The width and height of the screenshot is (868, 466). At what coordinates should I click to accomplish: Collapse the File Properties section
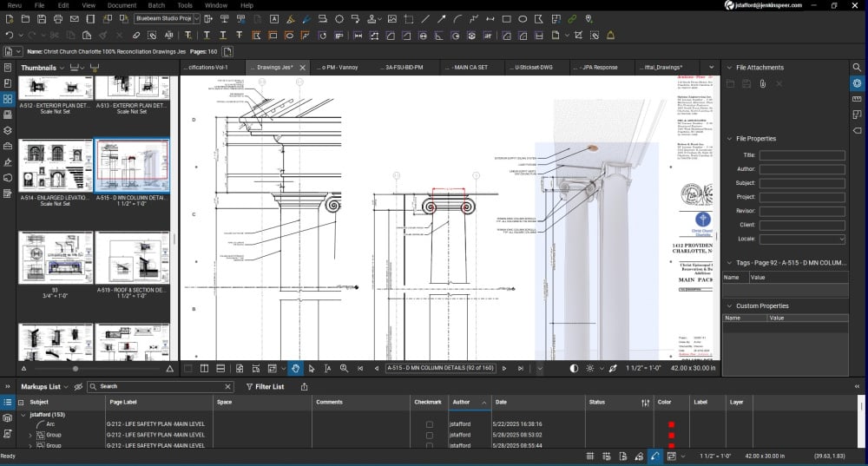point(730,139)
